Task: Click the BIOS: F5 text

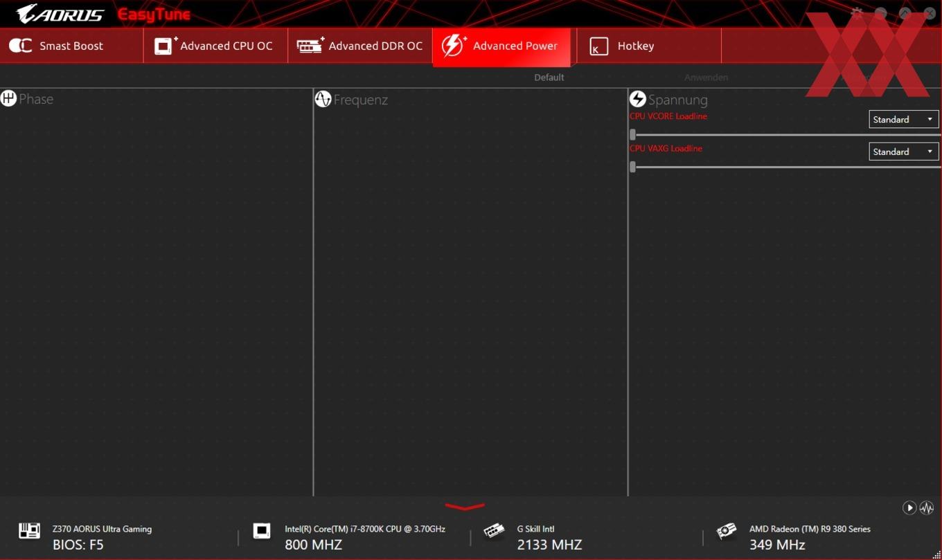Action: 78,545
